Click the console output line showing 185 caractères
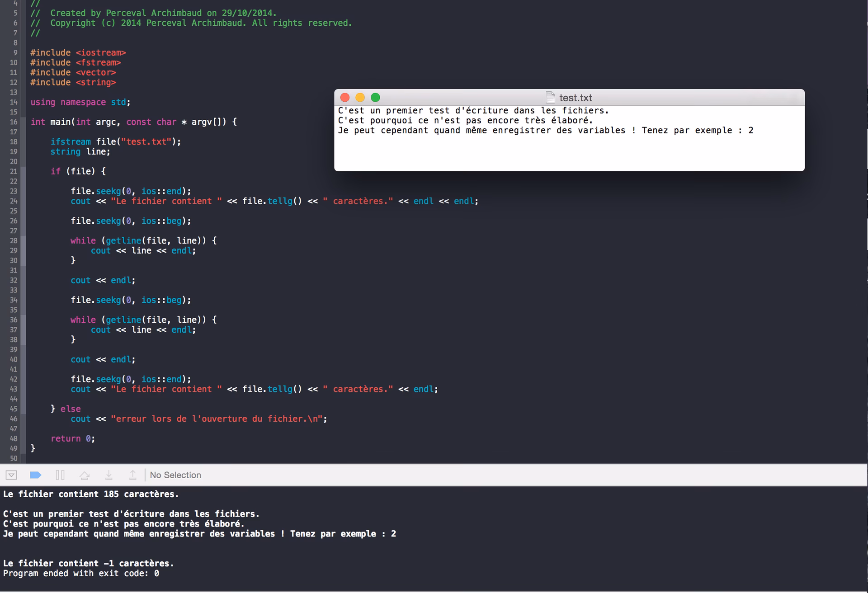868x593 pixels. 91,494
